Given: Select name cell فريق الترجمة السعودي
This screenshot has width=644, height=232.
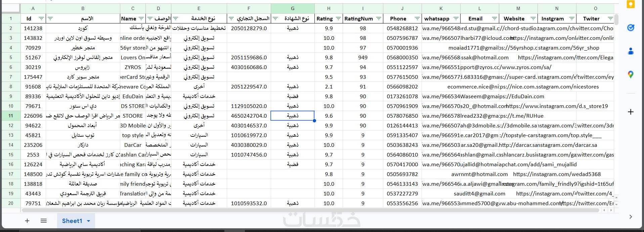Looking at the screenshot, I should (x=83, y=193).
